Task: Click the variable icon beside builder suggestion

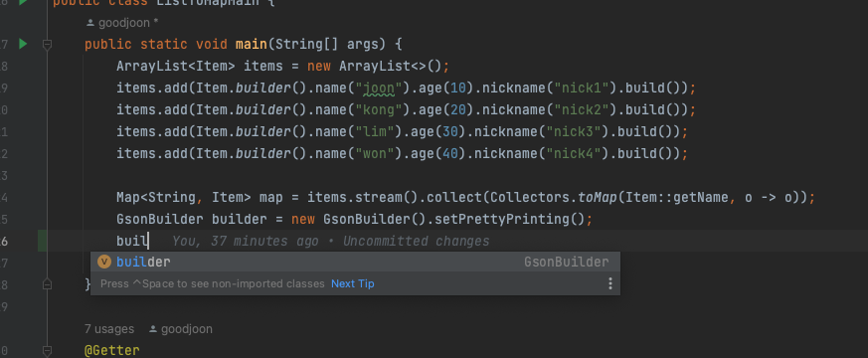Action: pyautogui.click(x=104, y=263)
